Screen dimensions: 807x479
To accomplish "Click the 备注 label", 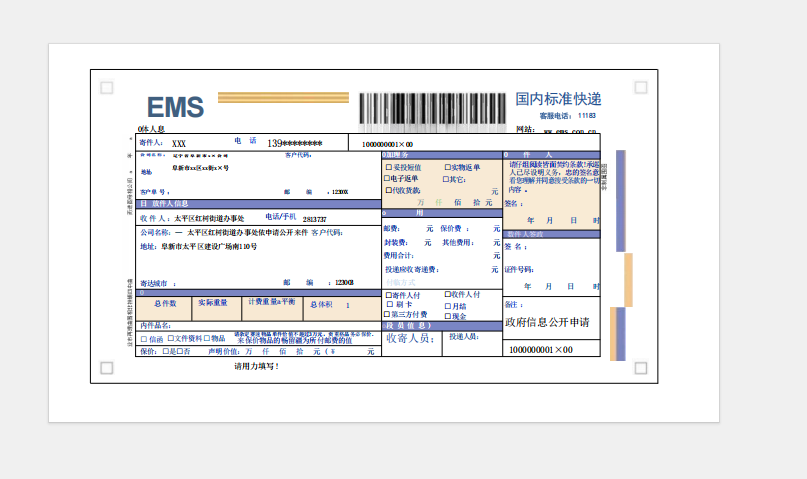I will point(513,305).
